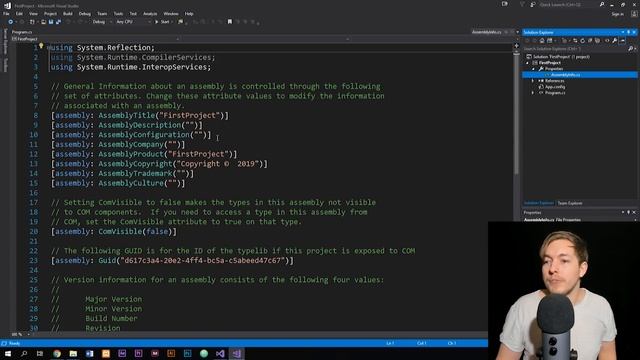Expand the Program.cs node
Screen dimensions: 640x360
[533, 93]
